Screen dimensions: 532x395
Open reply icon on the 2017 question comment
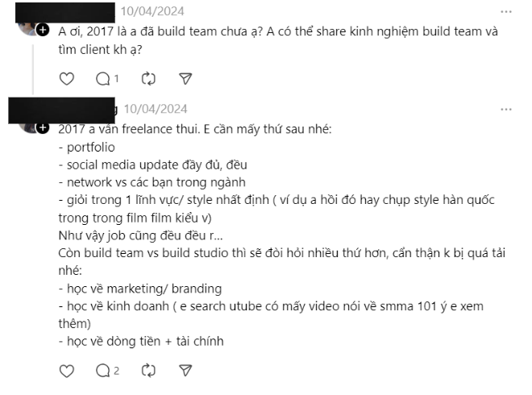coord(103,79)
